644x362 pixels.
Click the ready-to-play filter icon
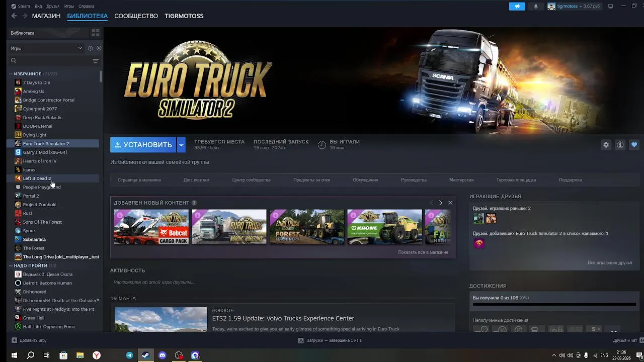coord(99,48)
